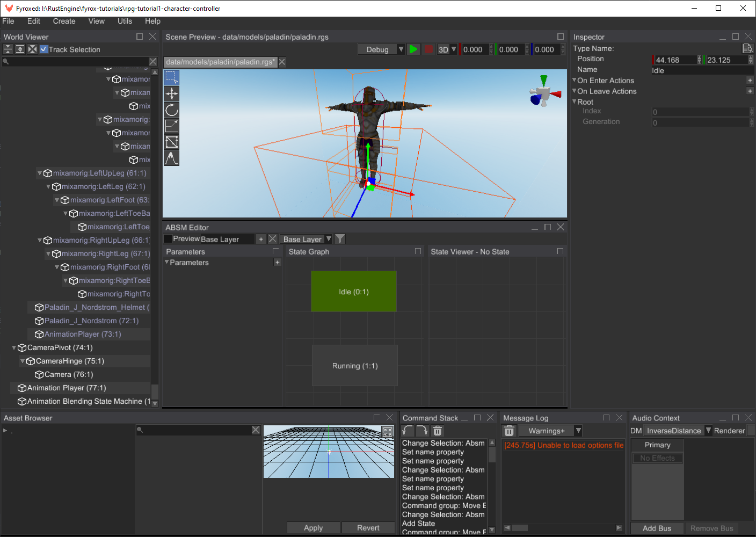Open the Base Layer dropdown
This screenshot has height=537, width=756.
click(x=307, y=239)
